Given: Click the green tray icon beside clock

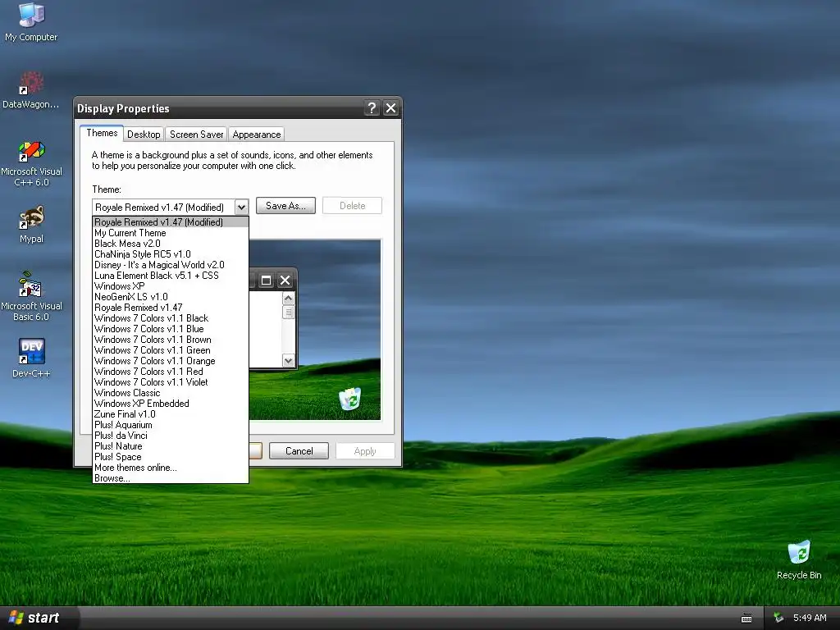Looking at the screenshot, I should coord(778,618).
